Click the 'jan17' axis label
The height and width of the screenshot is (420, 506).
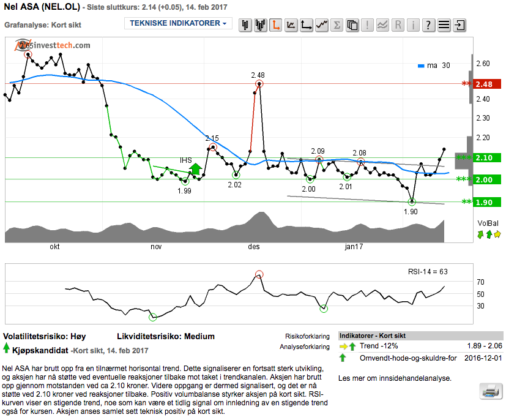tap(354, 247)
